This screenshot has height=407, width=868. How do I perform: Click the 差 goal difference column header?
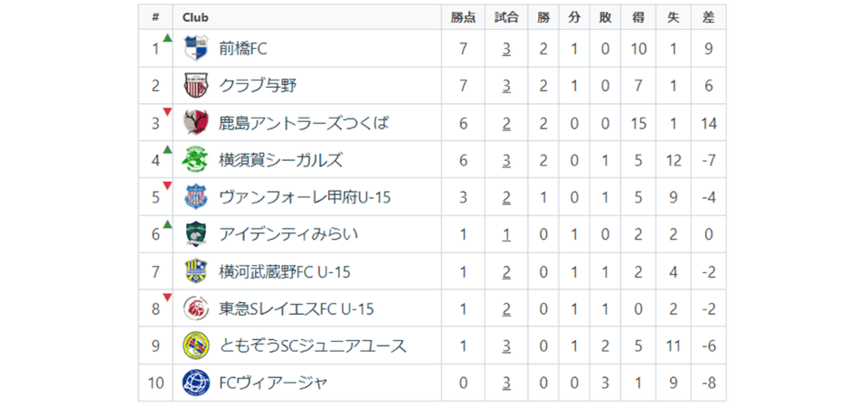[x=708, y=17]
